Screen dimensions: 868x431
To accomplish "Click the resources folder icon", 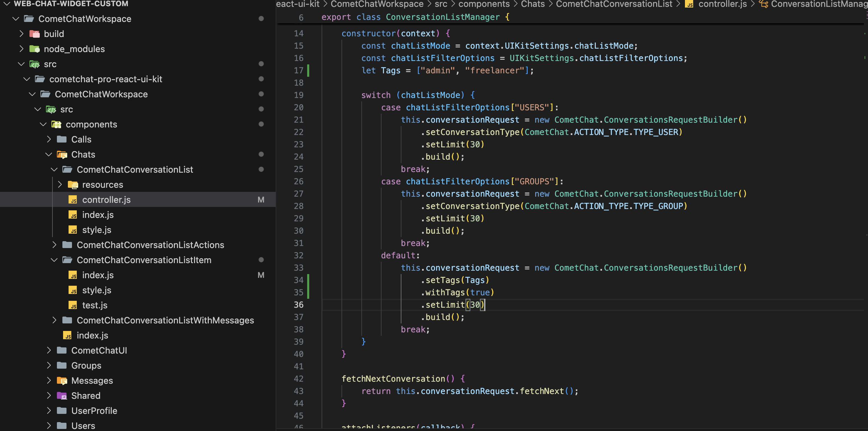I will point(73,185).
